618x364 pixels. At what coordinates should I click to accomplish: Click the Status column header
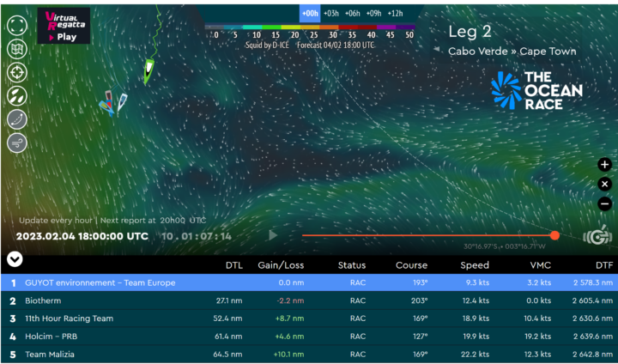pos(352,265)
